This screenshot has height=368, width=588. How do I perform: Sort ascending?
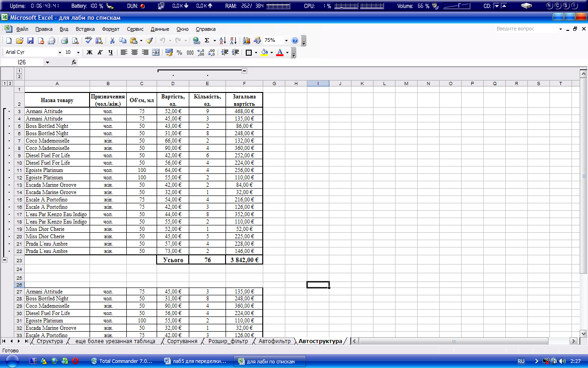click(223, 40)
